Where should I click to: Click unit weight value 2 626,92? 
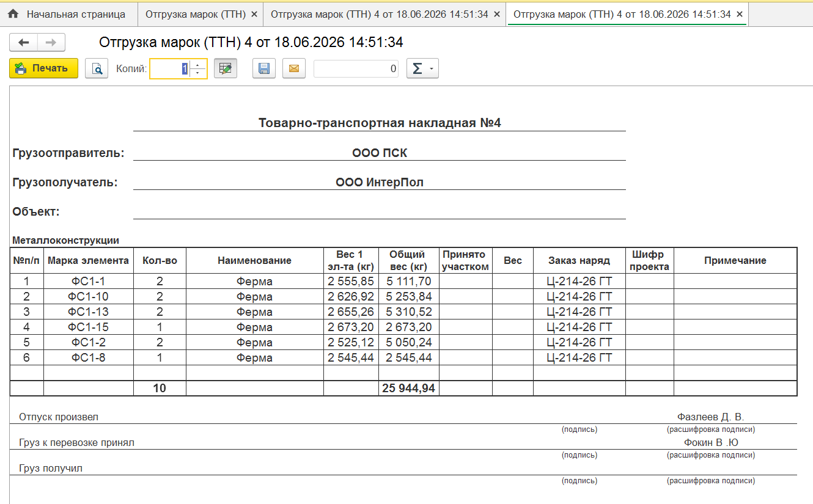351,297
